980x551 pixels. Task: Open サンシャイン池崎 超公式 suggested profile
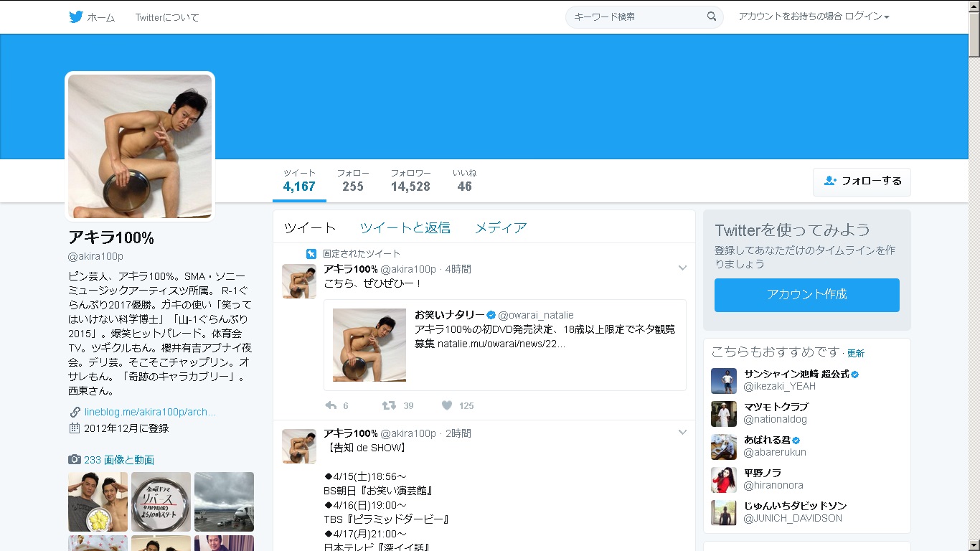tap(796, 375)
